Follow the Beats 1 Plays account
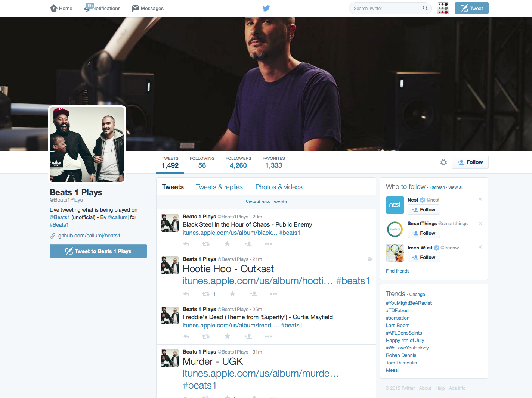532x398 pixels. coord(470,162)
